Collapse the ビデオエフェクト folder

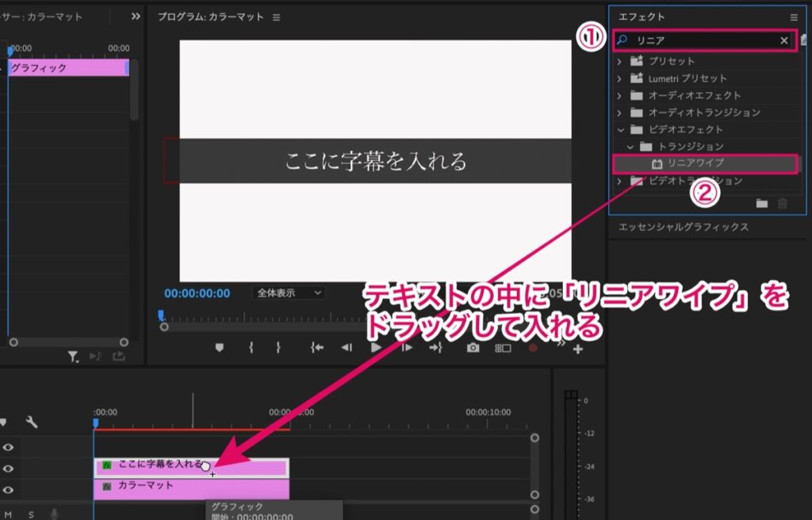click(620, 130)
